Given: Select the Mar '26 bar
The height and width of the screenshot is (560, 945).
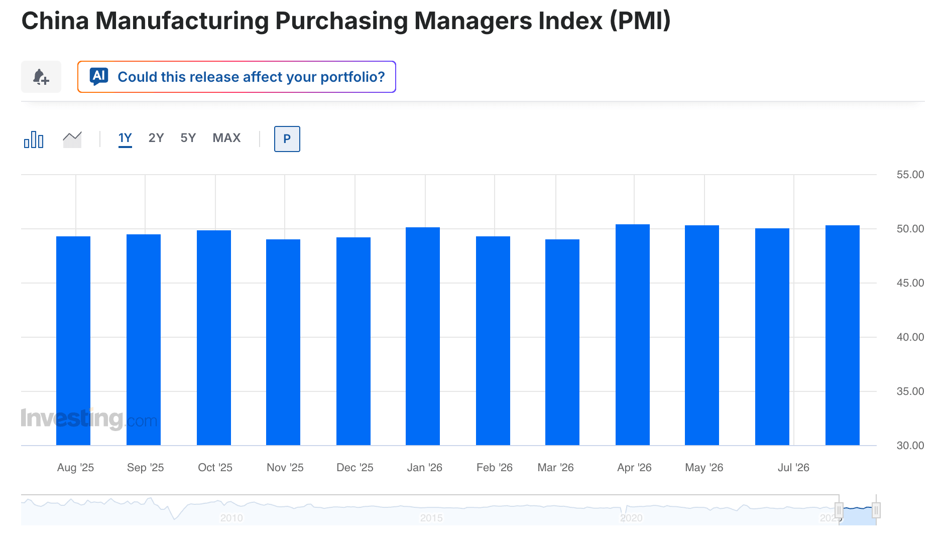Looking at the screenshot, I should [562, 342].
